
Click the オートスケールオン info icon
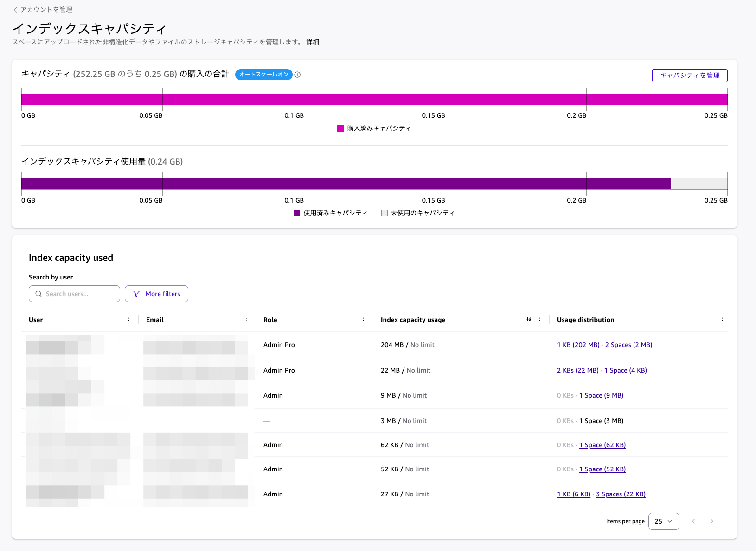(x=298, y=75)
